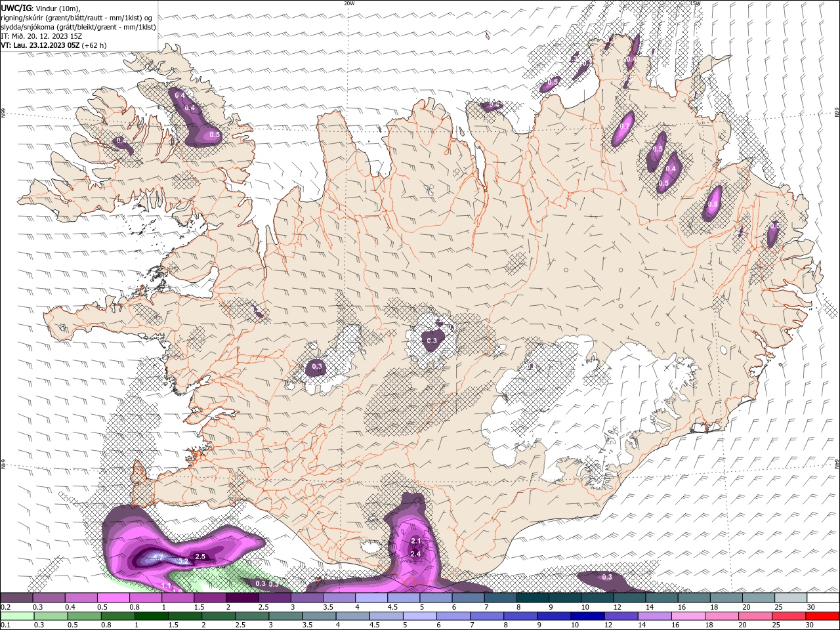This screenshot has height=630, width=840.
Task: Click the 'slydda/snjókoma (grátt/bleikt/grænt - mm/1klst)' line
Action: tap(79, 27)
